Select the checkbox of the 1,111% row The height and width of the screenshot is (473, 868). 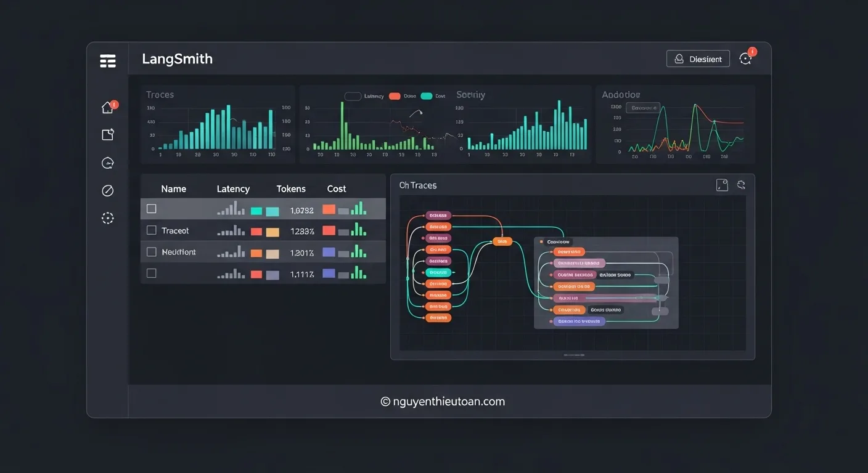pos(152,273)
